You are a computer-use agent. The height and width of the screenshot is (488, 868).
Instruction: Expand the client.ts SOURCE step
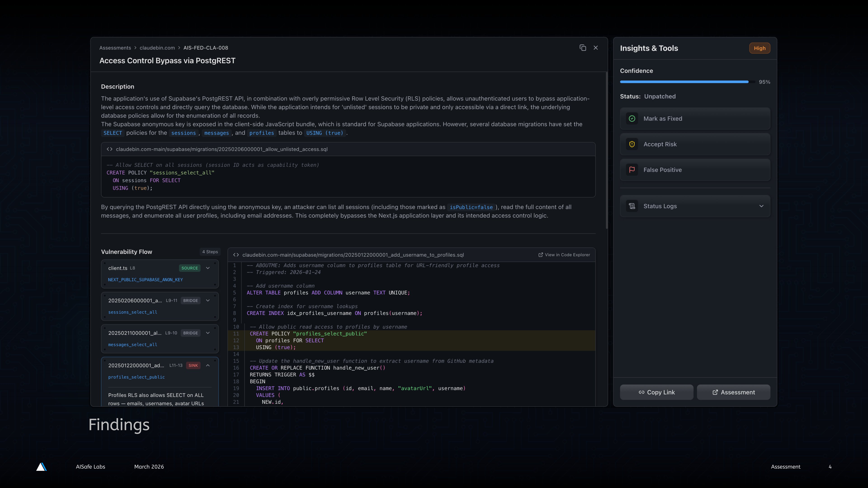pos(208,268)
